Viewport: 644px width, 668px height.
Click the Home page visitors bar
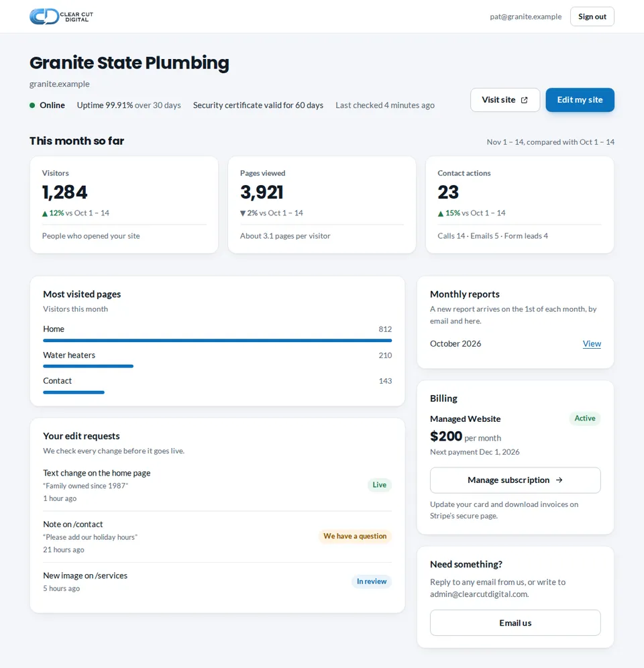point(217,341)
